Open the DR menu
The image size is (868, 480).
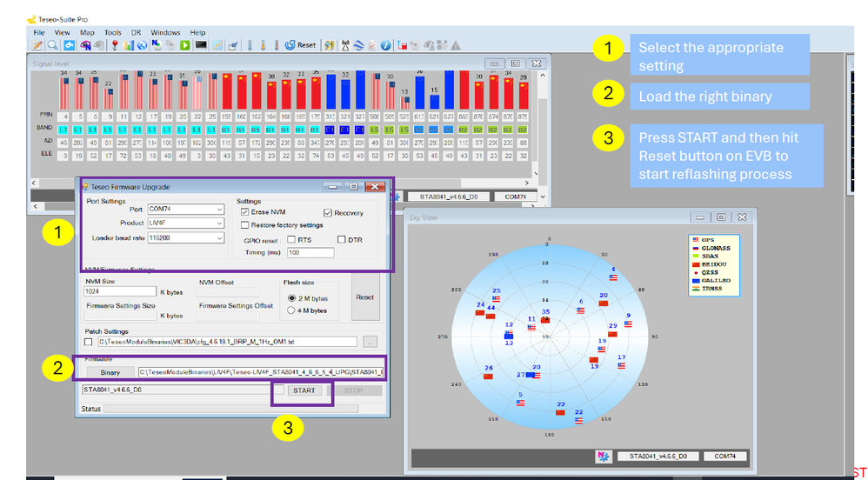(137, 33)
